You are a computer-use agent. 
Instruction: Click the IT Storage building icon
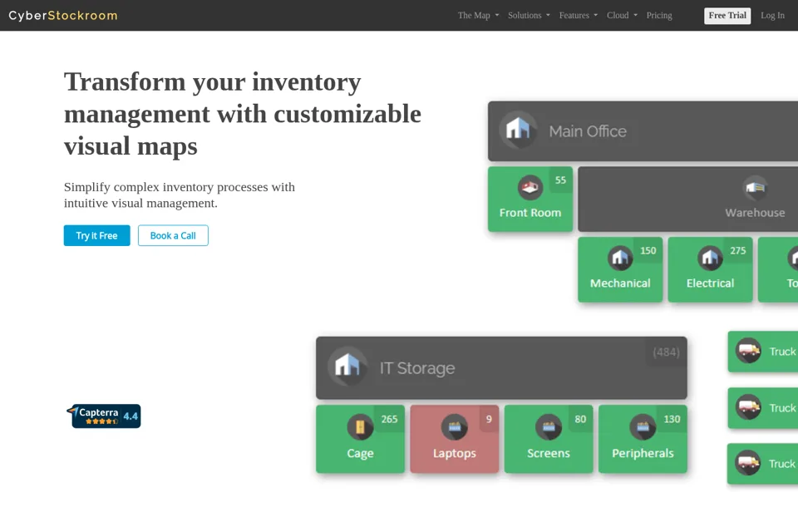347,366
